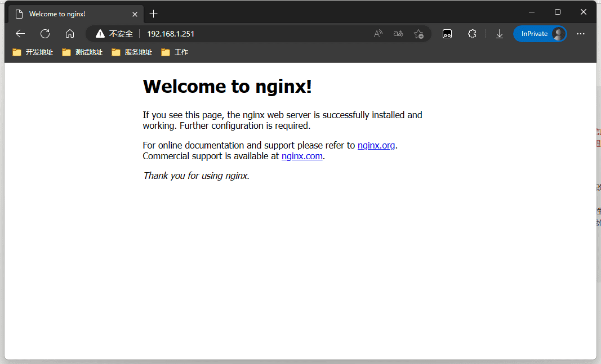
Task: Click the 'Welcome to nginx!' page heading
Action: tap(228, 86)
